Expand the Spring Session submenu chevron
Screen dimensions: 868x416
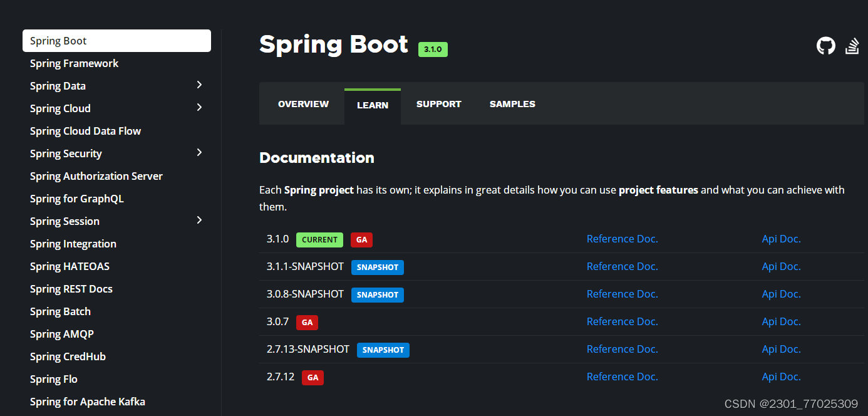(199, 220)
